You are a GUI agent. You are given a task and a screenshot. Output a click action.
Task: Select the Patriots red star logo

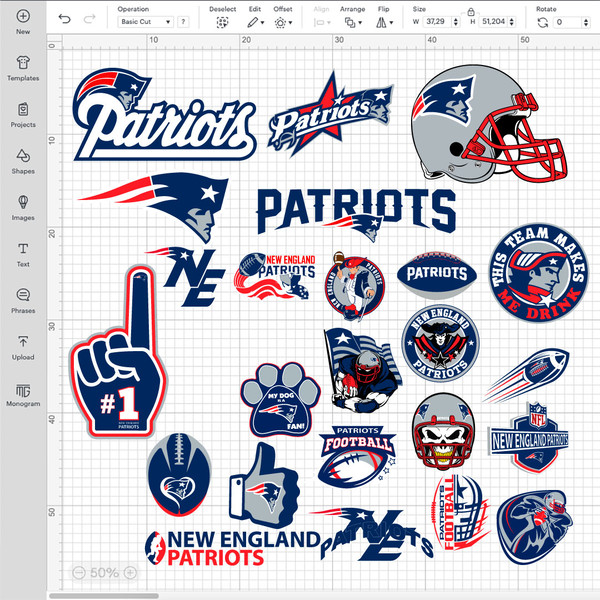[x=330, y=114]
